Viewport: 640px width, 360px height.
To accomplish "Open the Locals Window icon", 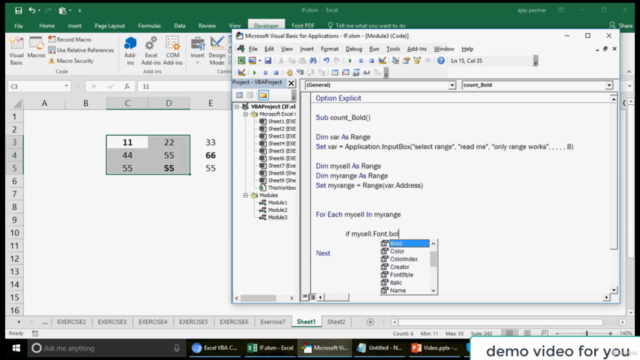I will [335, 73].
